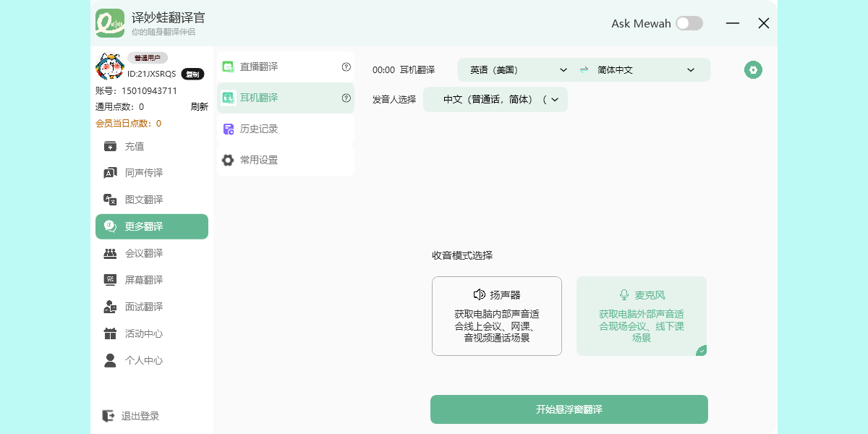This screenshot has width=868, height=434.
Task: Click help icon beside 耳机翻译
Action: pyautogui.click(x=346, y=98)
